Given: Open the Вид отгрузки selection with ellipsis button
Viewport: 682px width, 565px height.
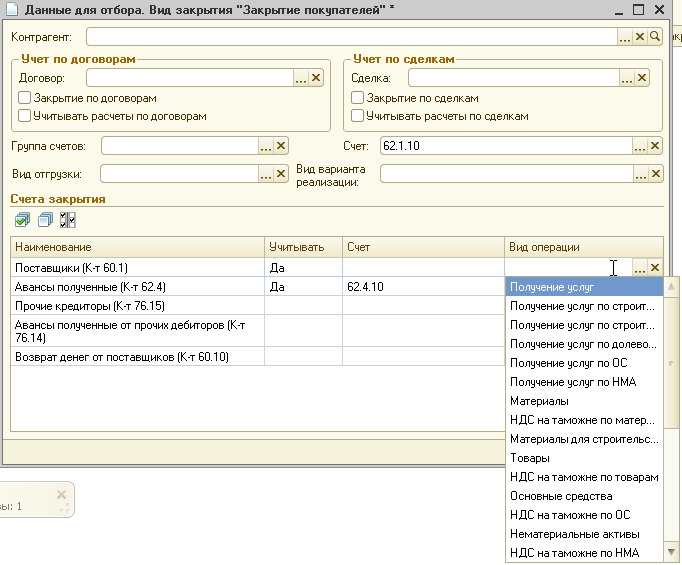Looking at the screenshot, I should (x=266, y=174).
